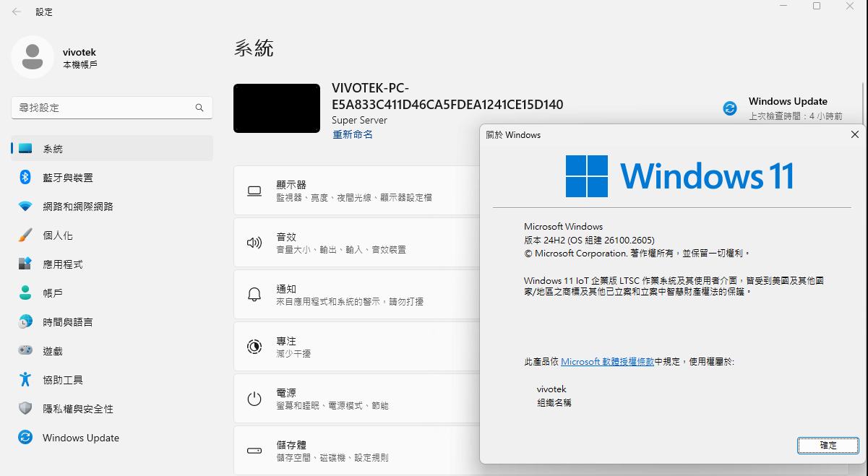The image size is (868, 476).
Task: Open Microsoft 軟體授權條款 link
Action: click(x=607, y=361)
